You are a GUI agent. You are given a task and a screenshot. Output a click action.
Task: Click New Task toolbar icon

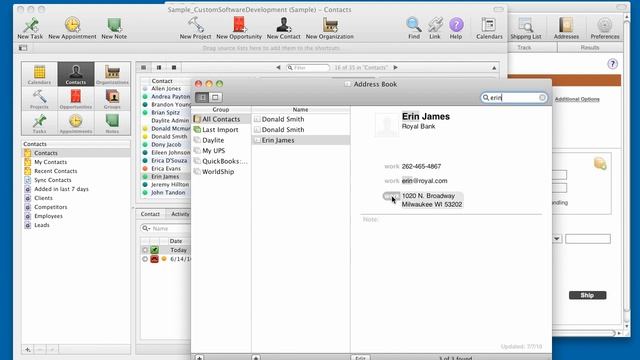31,25
